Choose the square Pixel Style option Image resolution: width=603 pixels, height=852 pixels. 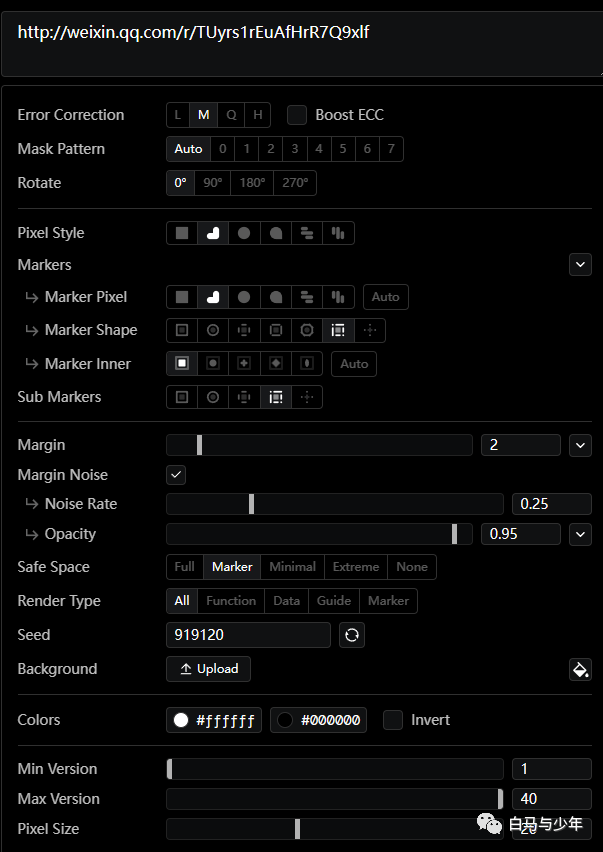pyautogui.click(x=182, y=234)
